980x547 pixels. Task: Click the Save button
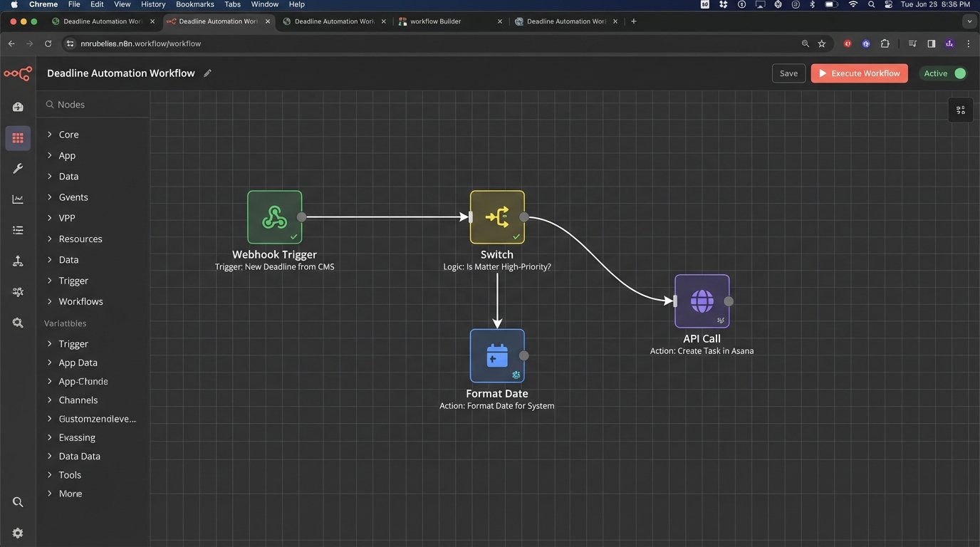pyautogui.click(x=788, y=73)
